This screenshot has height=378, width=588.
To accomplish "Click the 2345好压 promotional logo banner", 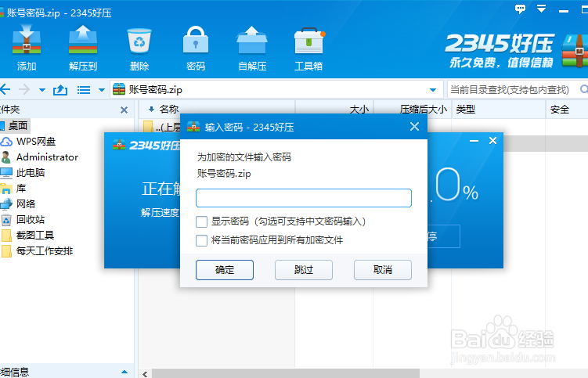I will point(516,50).
